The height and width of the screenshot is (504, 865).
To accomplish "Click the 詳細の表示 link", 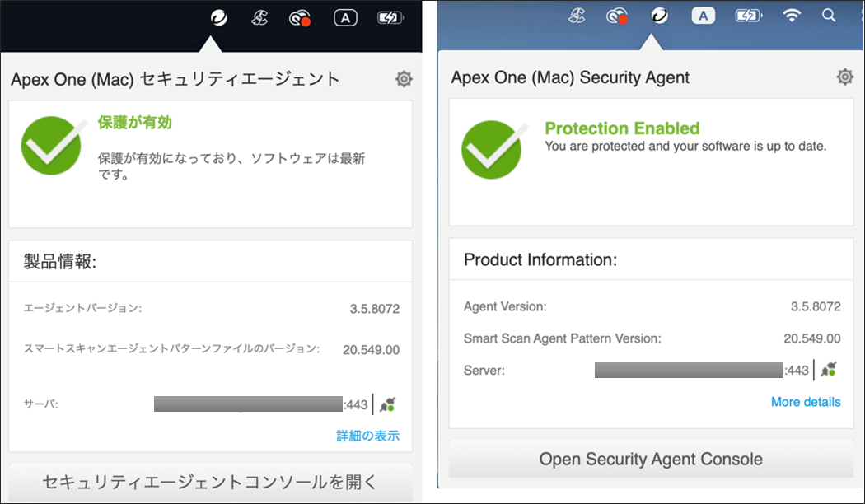I will coord(367,436).
